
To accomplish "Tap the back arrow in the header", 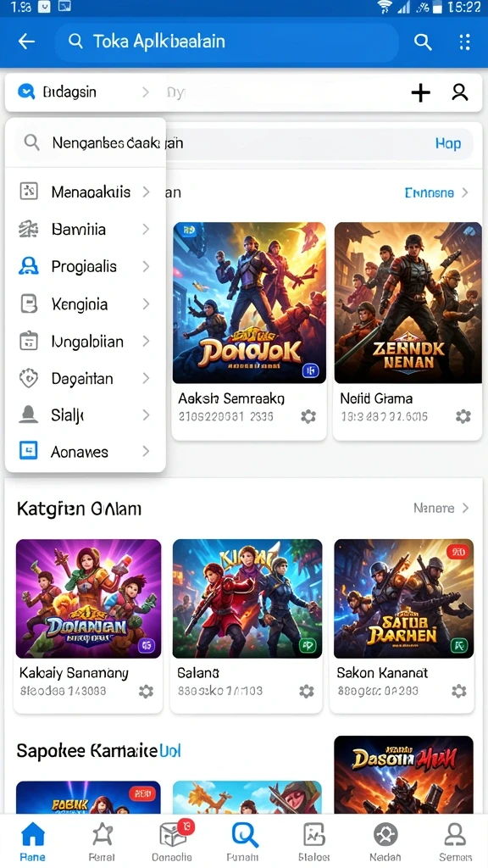I will click(x=26, y=42).
